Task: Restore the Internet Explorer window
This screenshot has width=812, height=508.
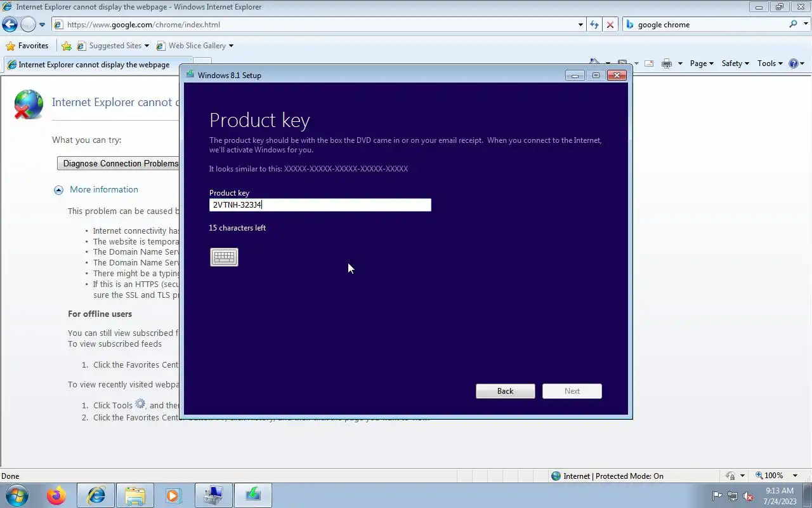Action: [x=780, y=7]
